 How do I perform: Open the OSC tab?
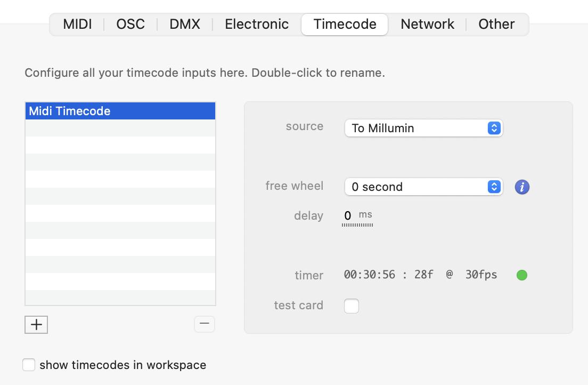coord(130,25)
